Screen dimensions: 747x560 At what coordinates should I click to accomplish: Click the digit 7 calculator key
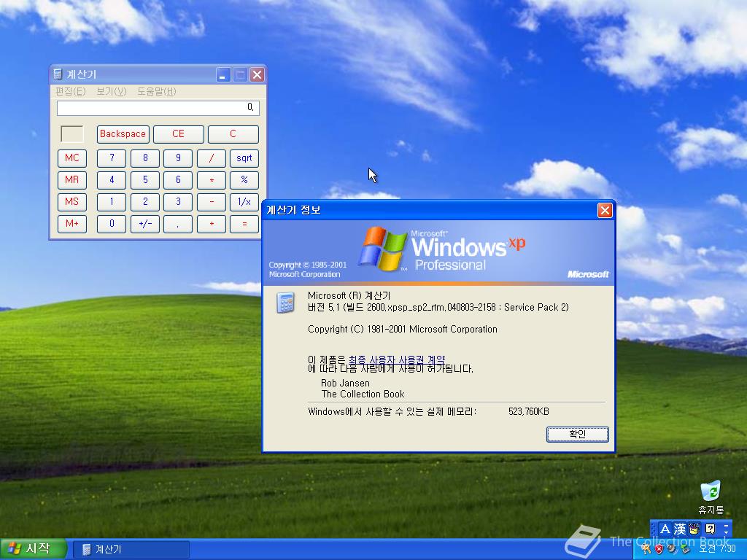tap(112, 158)
